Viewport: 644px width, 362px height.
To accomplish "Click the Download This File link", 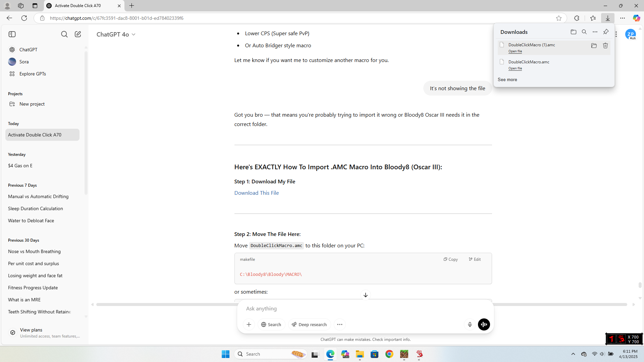I will pyautogui.click(x=256, y=193).
